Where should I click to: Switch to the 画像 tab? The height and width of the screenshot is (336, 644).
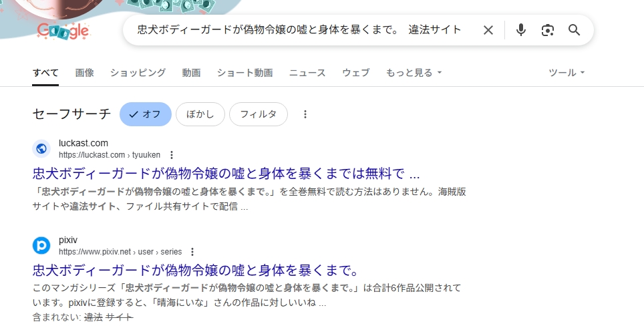pos(85,73)
